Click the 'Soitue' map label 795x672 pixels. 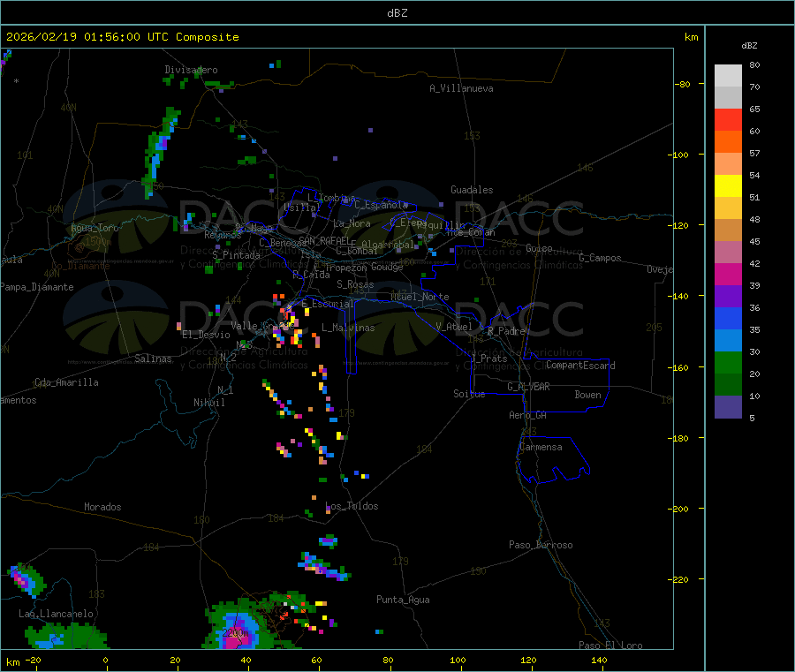click(x=470, y=394)
